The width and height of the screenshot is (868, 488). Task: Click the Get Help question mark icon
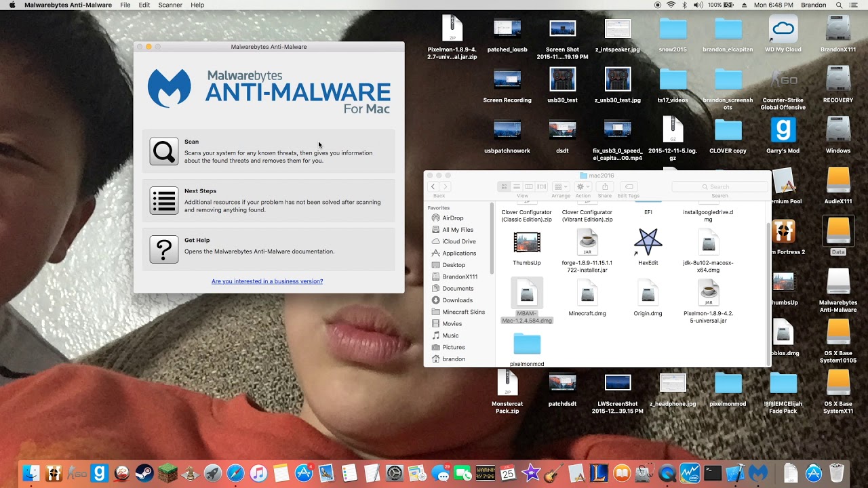pos(164,249)
